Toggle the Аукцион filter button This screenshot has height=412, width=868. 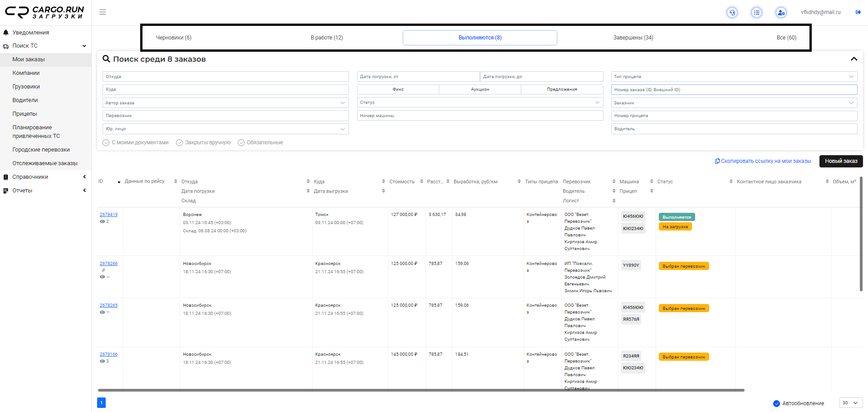tap(480, 89)
